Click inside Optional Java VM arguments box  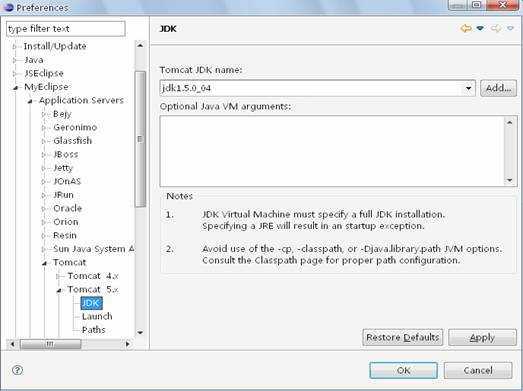click(x=332, y=151)
